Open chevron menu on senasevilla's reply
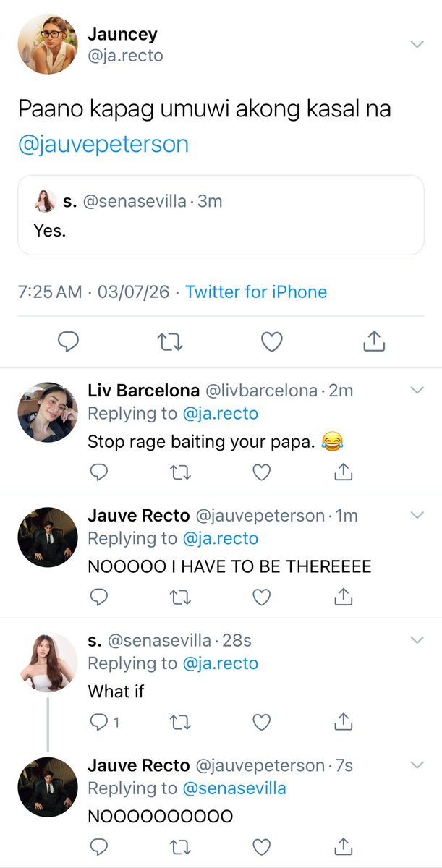 point(417,640)
